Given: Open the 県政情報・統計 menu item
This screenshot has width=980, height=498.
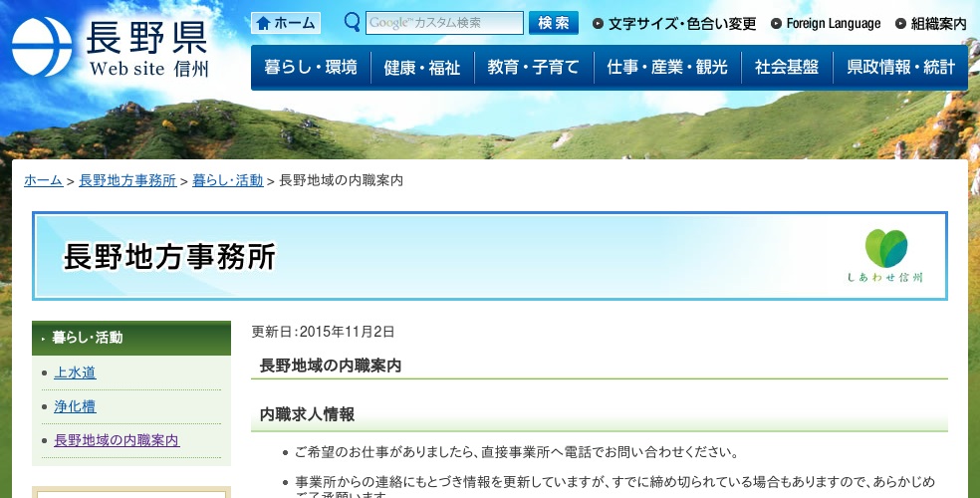Looking at the screenshot, I should tap(900, 68).
